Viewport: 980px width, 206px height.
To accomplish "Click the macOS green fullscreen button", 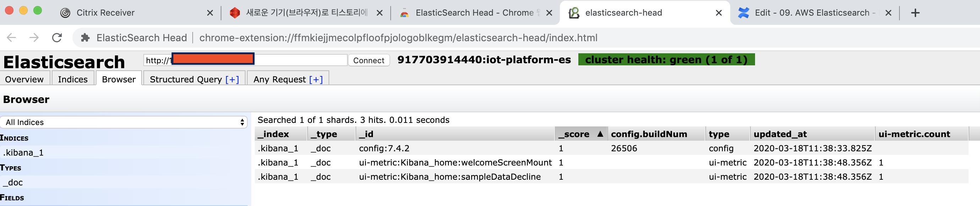I will [x=38, y=11].
